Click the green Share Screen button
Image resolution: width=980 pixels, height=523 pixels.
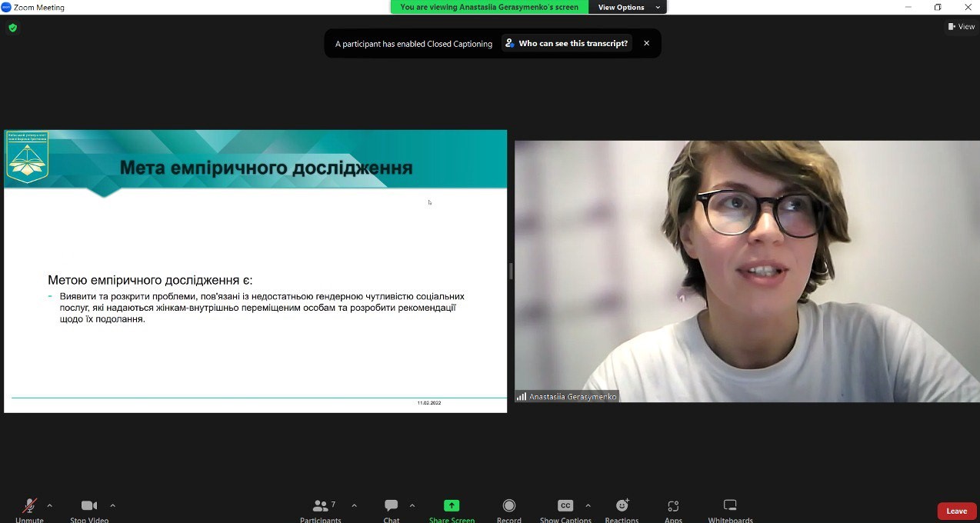(452, 509)
